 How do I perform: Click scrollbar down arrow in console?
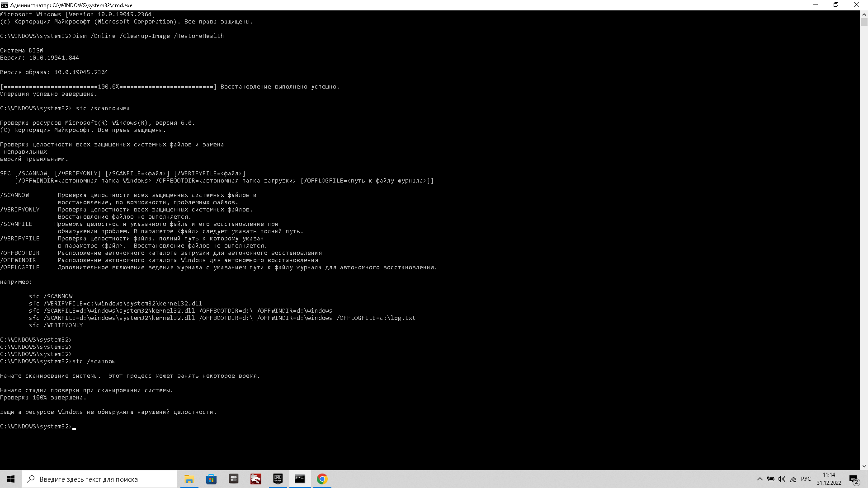[x=864, y=466]
